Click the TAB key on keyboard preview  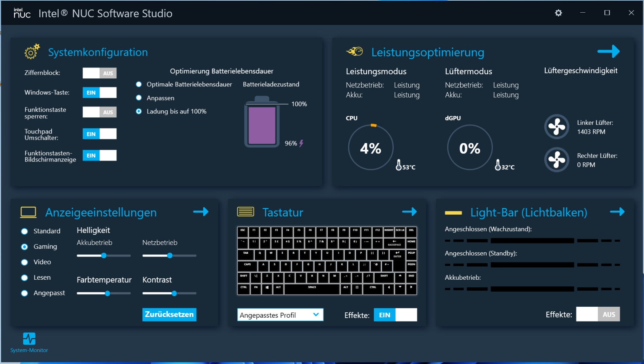pyautogui.click(x=245, y=254)
